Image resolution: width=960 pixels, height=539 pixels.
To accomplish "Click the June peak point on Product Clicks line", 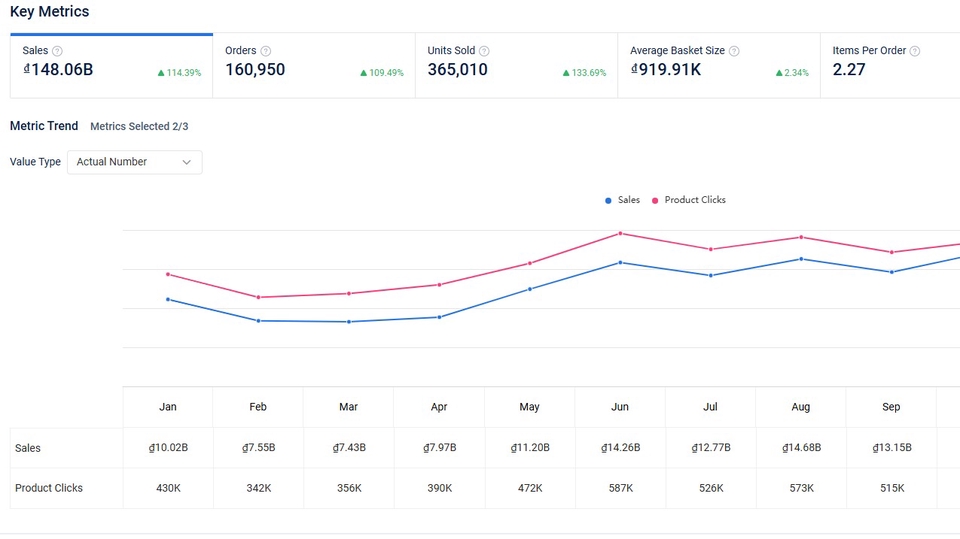I will pyautogui.click(x=620, y=233).
